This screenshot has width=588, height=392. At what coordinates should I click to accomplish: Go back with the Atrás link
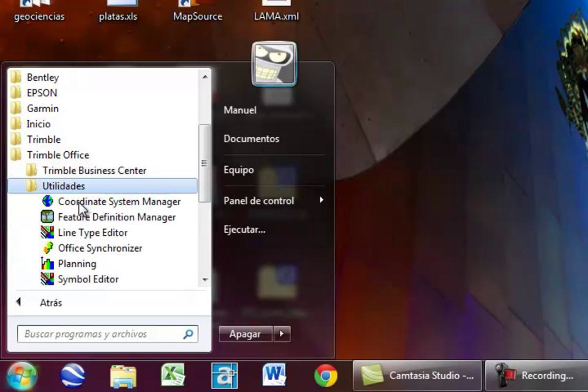pyautogui.click(x=51, y=303)
